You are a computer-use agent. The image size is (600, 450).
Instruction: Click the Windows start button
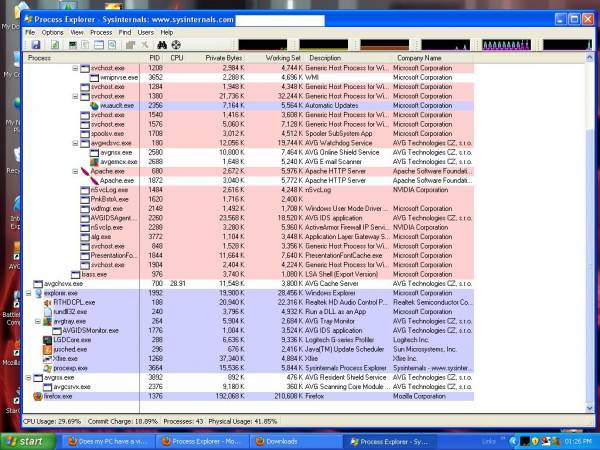click(28, 441)
